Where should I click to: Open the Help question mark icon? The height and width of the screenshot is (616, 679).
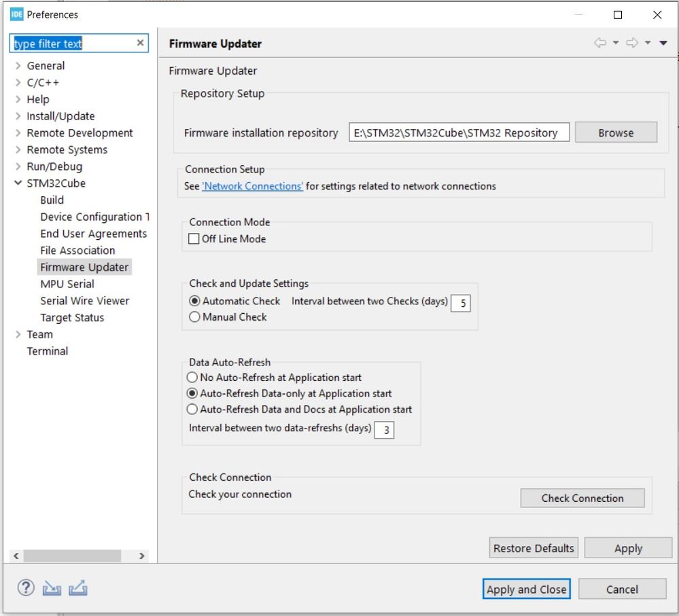point(26,588)
